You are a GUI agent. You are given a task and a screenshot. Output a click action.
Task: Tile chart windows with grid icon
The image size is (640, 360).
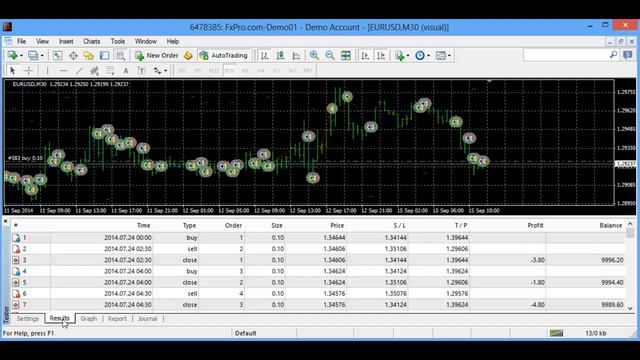pos(346,56)
